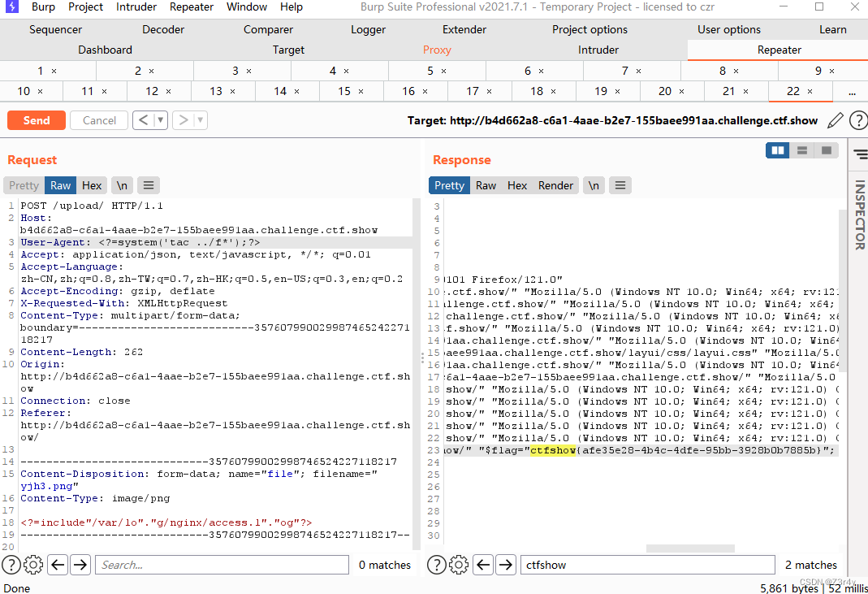Open the Comparer tab

tap(268, 29)
